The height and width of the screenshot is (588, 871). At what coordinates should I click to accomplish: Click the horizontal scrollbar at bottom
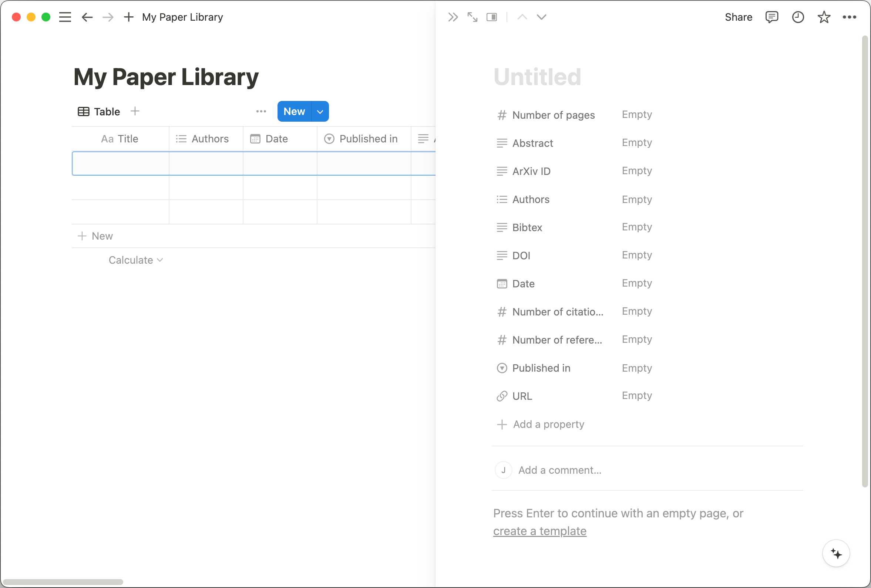[x=63, y=582]
